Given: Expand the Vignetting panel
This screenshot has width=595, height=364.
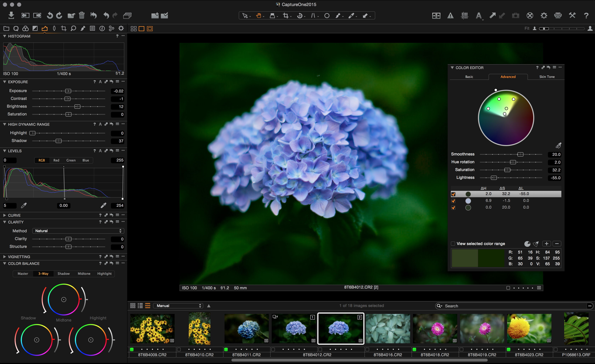Looking at the screenshot, I should coord(4,257).
